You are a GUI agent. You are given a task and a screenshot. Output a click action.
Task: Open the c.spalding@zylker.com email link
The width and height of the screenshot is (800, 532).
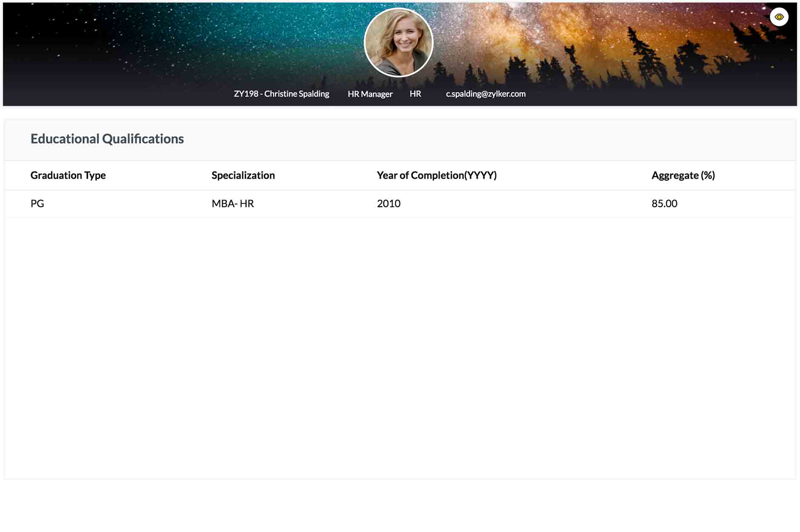point(486,94)
